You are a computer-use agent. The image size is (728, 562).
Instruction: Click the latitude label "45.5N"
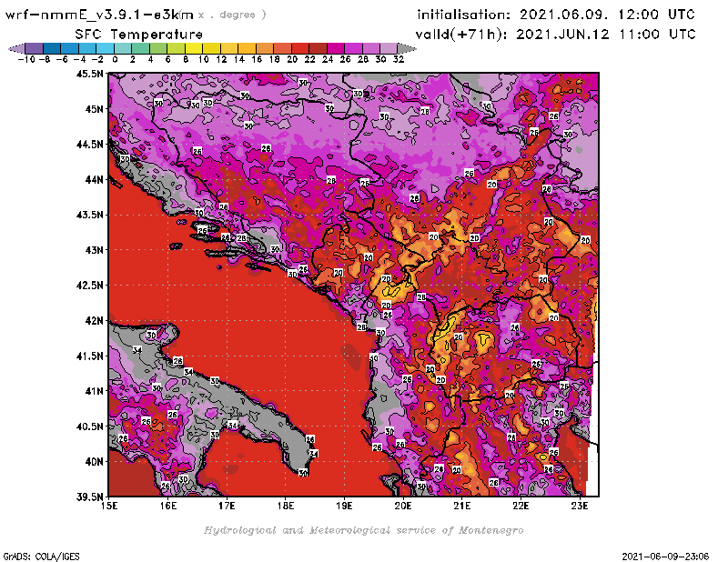coord(89,74)
